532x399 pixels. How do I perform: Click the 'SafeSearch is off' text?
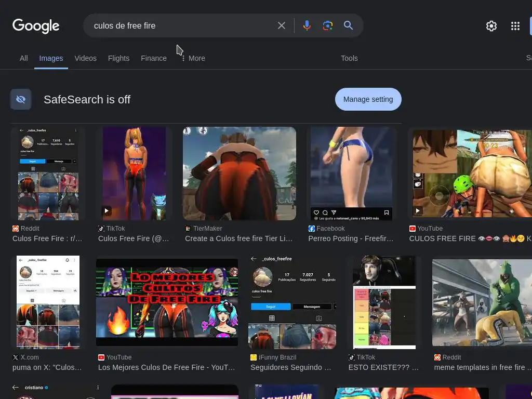87,99
